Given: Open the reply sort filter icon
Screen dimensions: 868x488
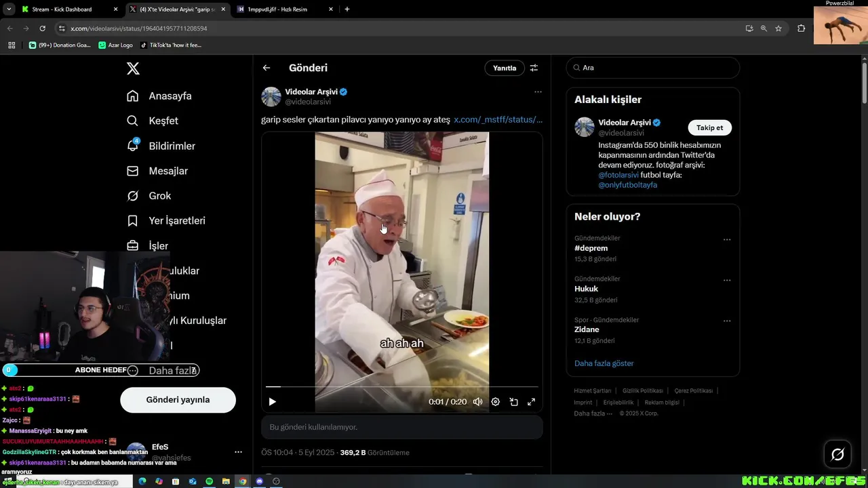Looking at the screenshot, I should coord(534,68).
